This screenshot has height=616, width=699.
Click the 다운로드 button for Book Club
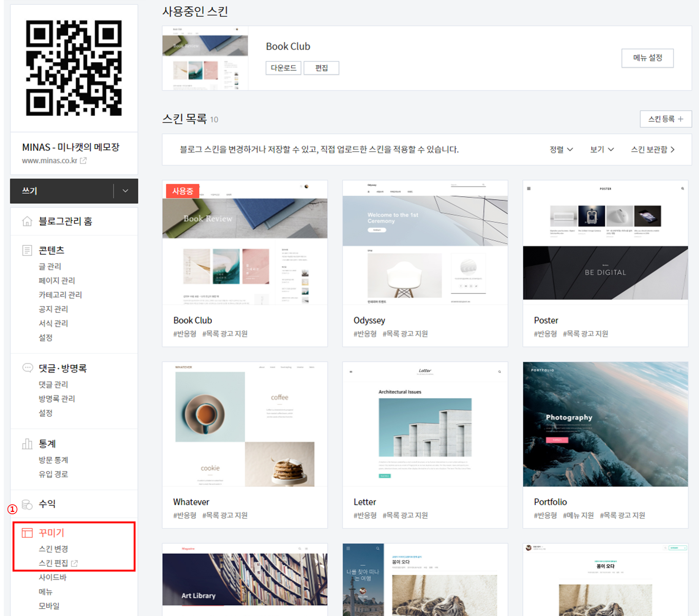point(283,68)
